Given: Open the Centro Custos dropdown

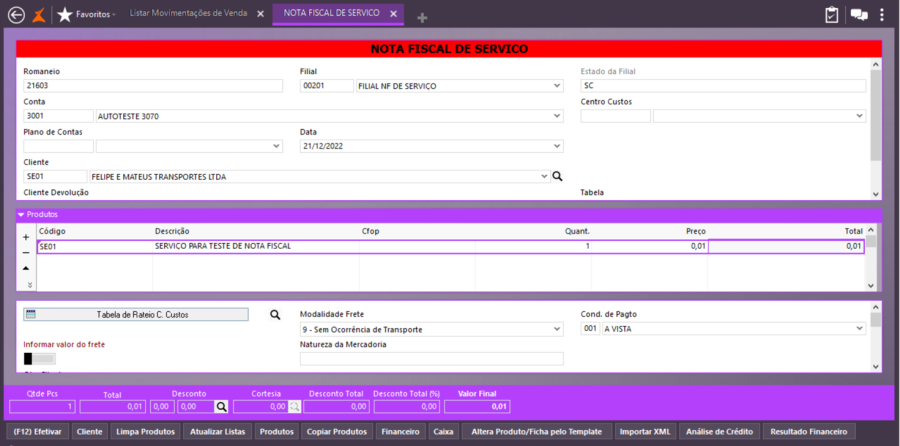Looking at the screenshot, I should (859, 116).
